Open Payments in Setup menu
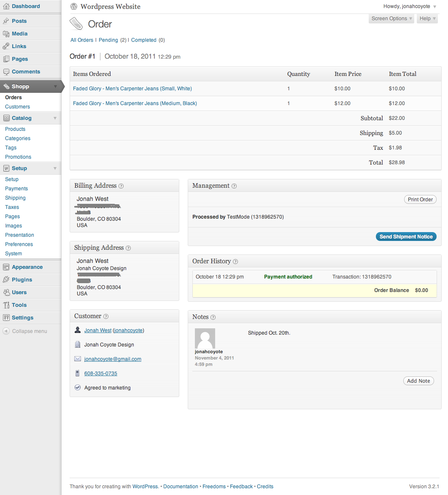Image resolution: width=448 pixels, height=495 pixels. [16, 189]
